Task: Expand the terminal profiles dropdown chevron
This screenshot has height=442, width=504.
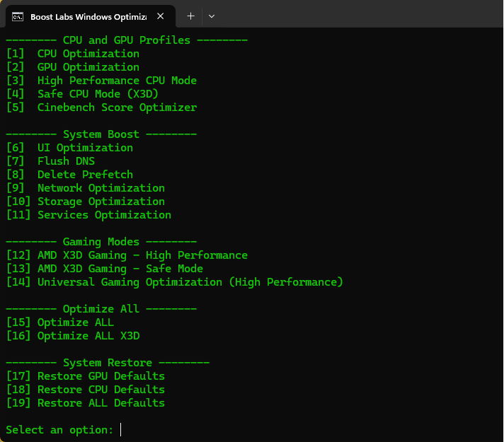Action: coord(212,16)
